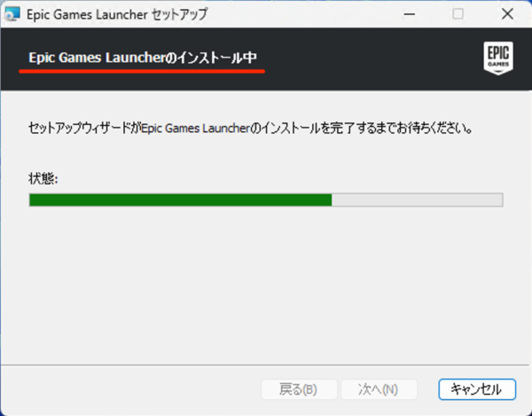Click the blank area below the progress bar
This screenshot has height=416, width=532.
click(266, 285)
